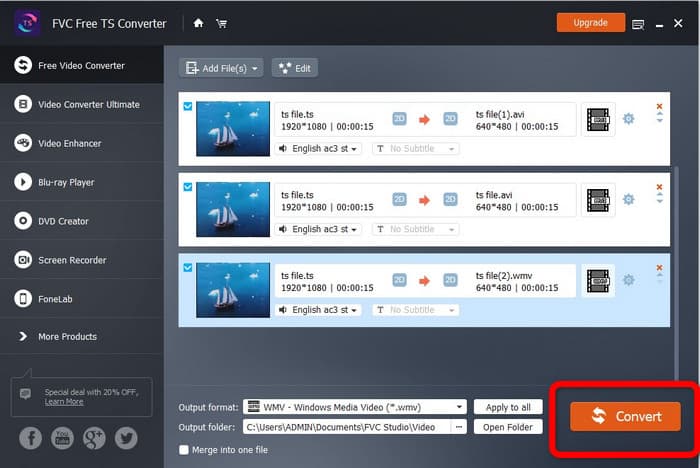Open Blu-ray Player in sidebar
This screenshot has width=700, height=468.
82,182
